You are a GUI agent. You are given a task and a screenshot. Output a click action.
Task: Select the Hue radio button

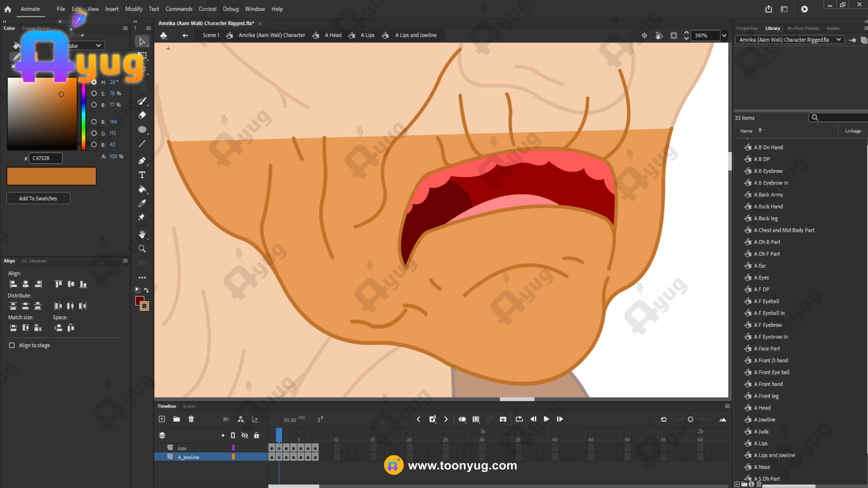94,82
